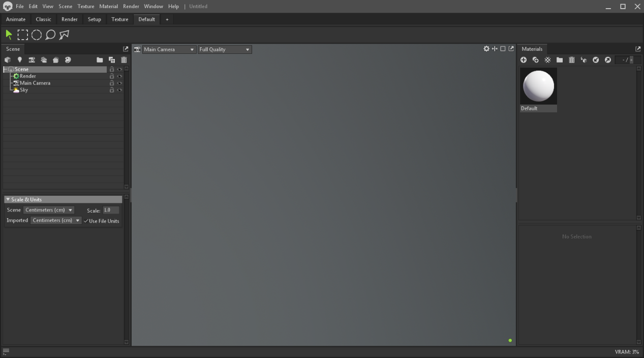Click the turntable palette icon in Scene toolbar
644x358 pixels.
pos(68,60)
